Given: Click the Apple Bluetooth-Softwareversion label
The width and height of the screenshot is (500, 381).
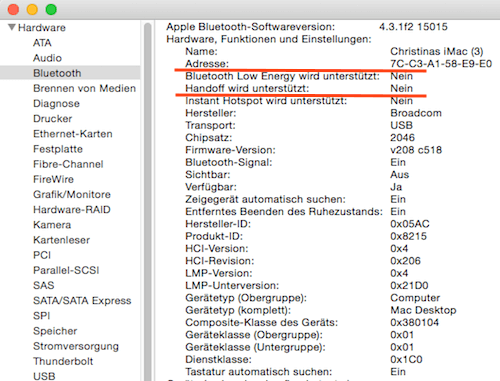Looking at the screenshot, I should [x=250, y=27].
